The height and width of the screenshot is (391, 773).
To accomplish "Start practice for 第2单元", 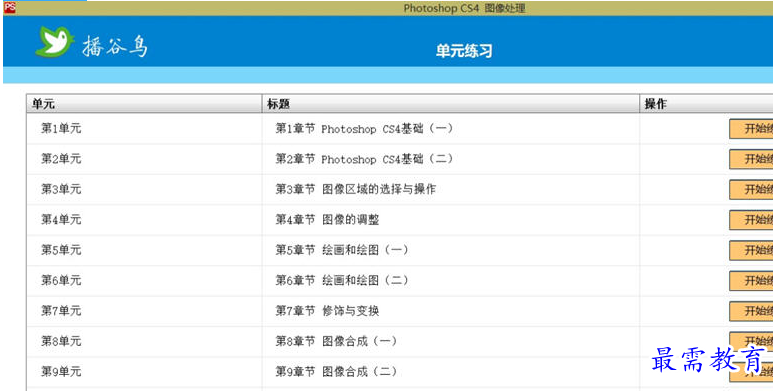I will tap(751, 159).
